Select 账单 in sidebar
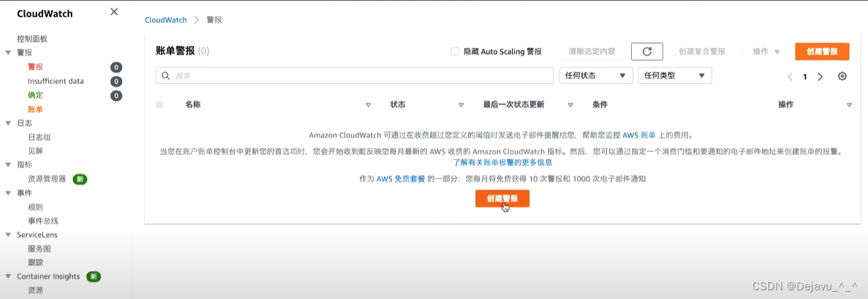This screenshot has width=868, height=299. pos(35,109)
